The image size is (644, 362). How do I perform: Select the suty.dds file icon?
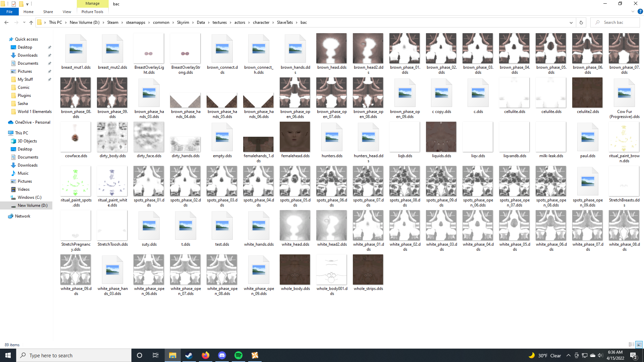point(149,225)
